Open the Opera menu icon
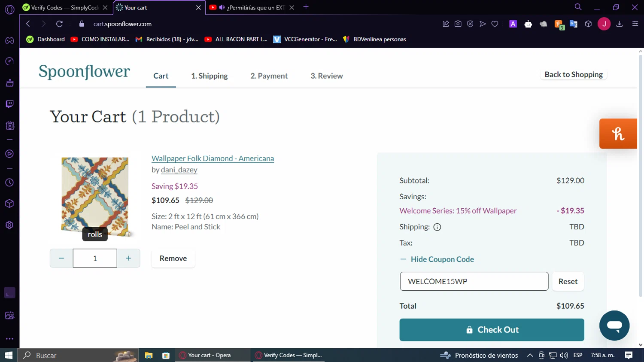Screen dimensions: 644x362 [9, 9]
